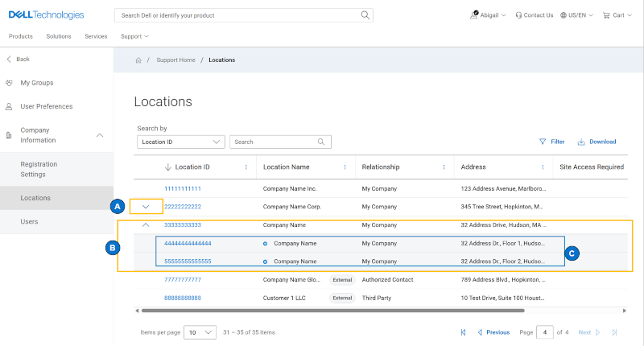Go to last page icon

(614, 332)
